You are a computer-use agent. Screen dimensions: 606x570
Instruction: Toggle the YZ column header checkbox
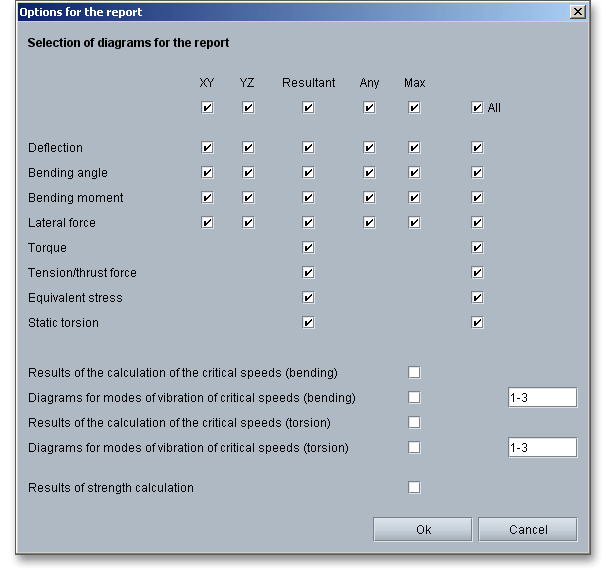247,108
